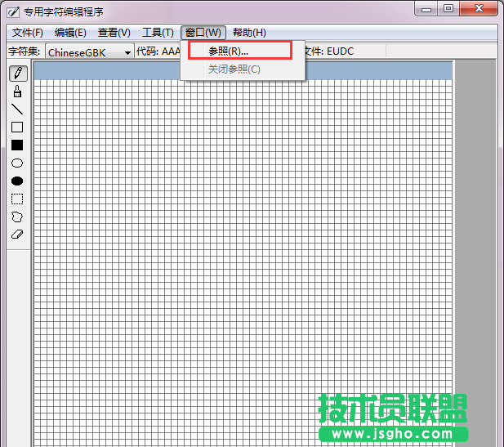Select the Rectangular Selection tool

pos(17,199)
